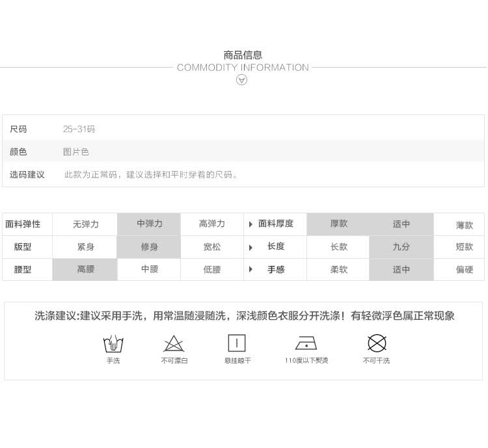The width and height of the screenshot is (488, 448).
Task: Click the arrow beside 手感
Action: tap(251, 269)
